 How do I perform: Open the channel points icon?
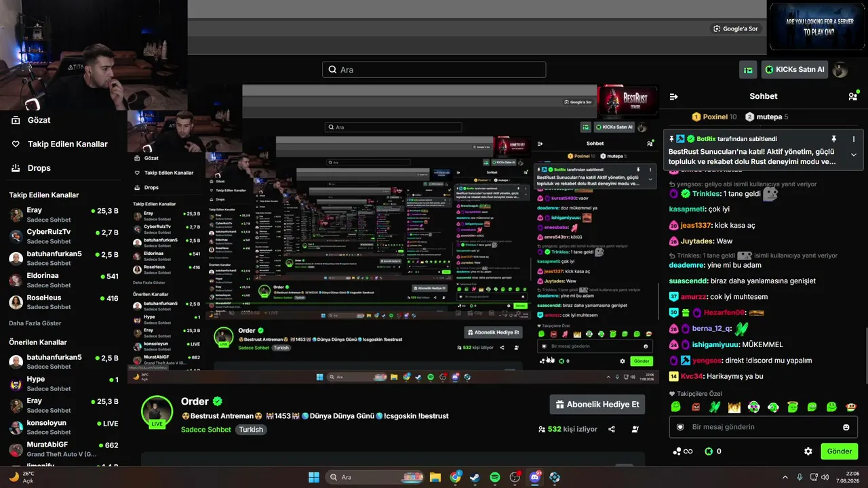point(682,451)
